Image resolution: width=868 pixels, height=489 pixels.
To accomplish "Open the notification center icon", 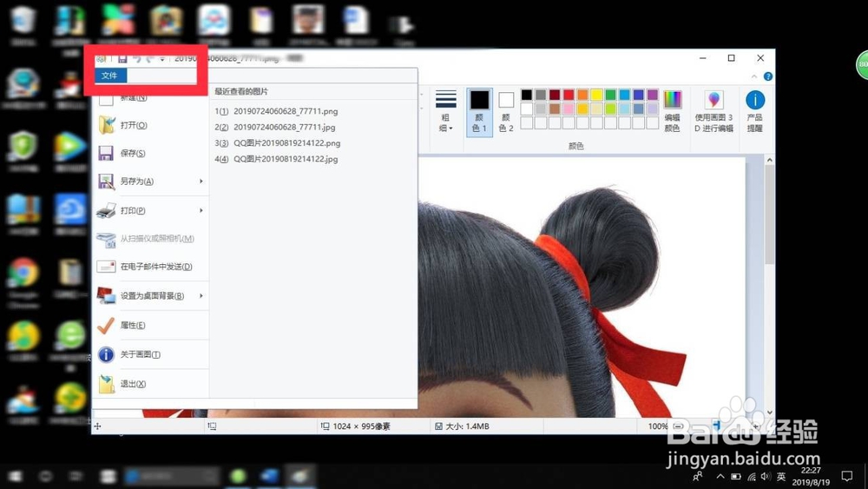I will pos(846,476).
